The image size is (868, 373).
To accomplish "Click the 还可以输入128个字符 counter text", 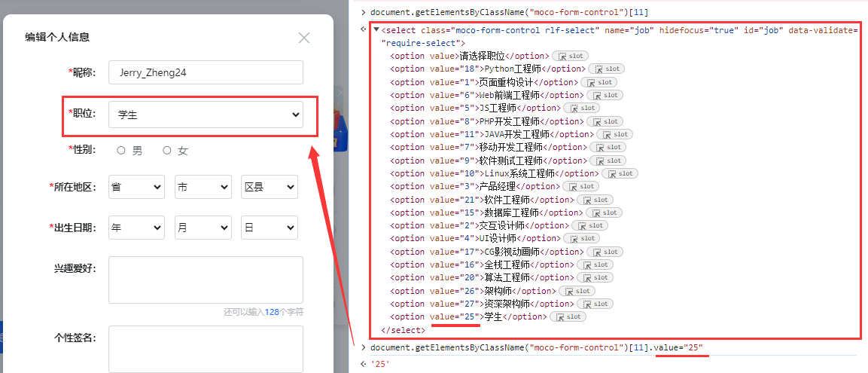I will click(x=263, y=312).
